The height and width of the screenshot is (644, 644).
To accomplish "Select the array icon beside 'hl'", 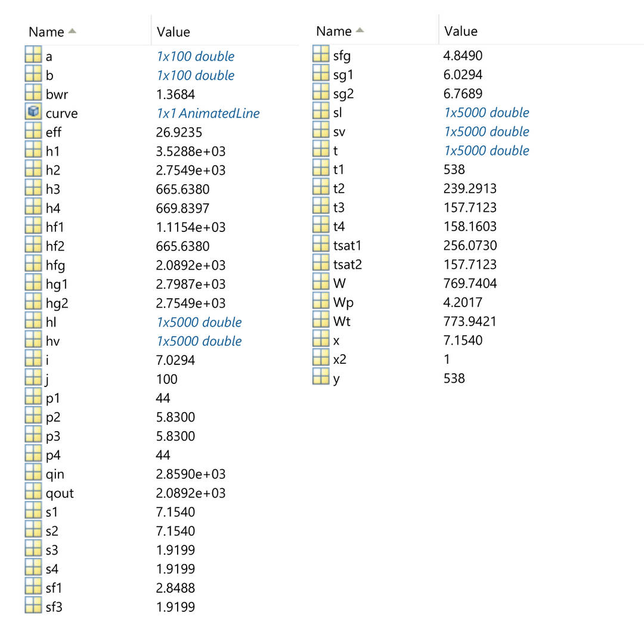I will [x=33, y=322].
